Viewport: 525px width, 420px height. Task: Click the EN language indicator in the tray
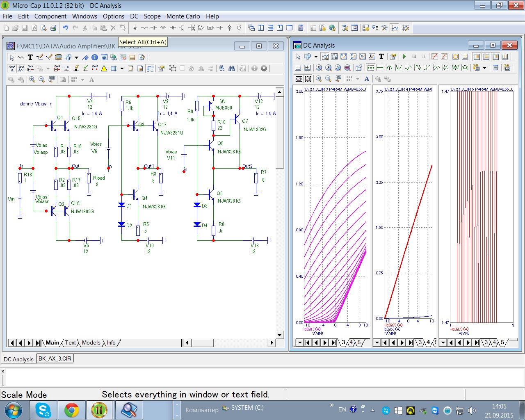coord(342,409)
